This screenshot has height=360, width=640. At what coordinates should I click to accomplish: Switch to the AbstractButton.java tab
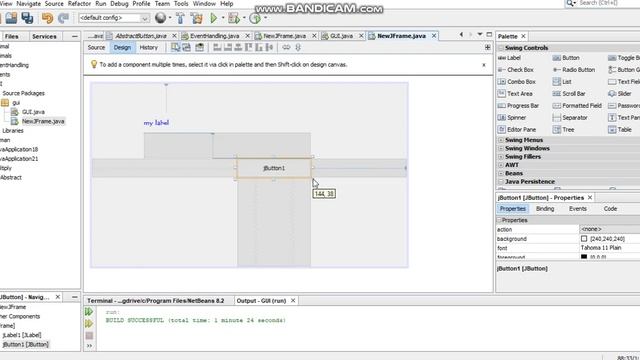(141, 36)
